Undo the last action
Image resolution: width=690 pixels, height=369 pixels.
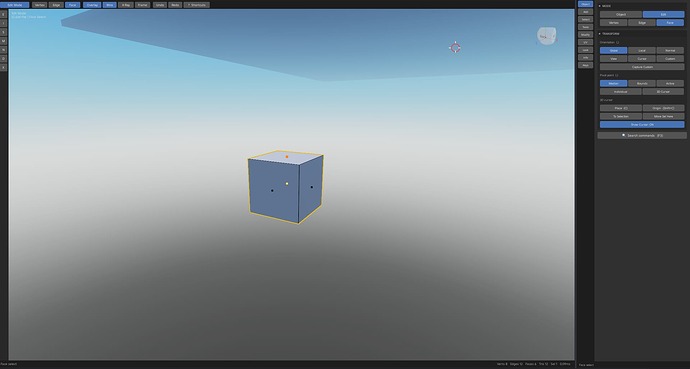pyautogui.click(x=160, y=5)
